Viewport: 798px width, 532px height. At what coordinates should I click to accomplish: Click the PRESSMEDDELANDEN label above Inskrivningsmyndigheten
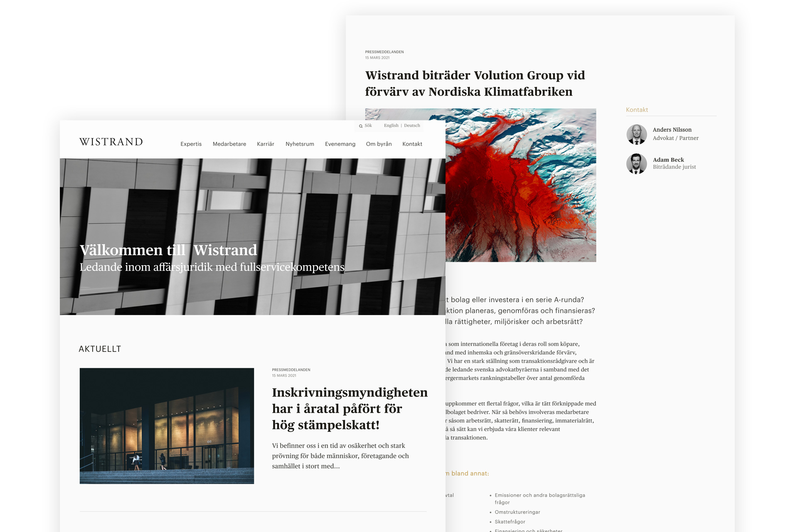click(x=291, y=370)
